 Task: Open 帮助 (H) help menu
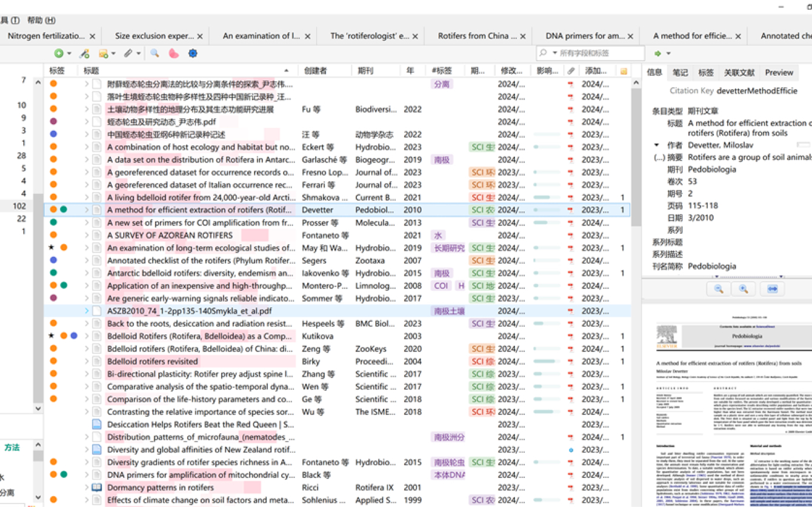pos(41,20)
